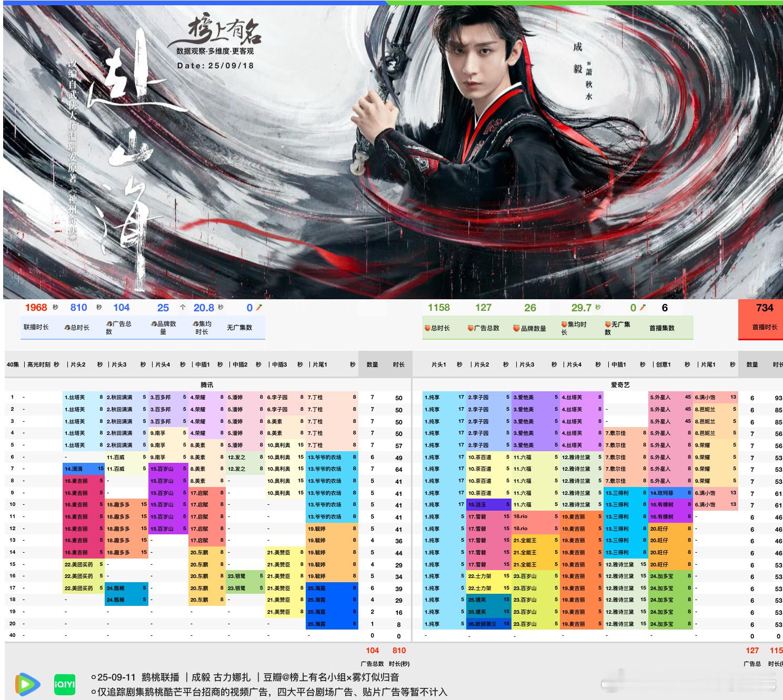Click the red 104 total at table bottom
Image resolution: width=783 pixels, height=700 pixels.
tap(373, 651)
